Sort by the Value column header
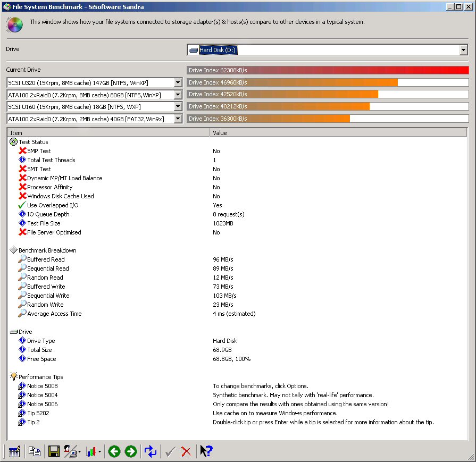 coord(338,133)
